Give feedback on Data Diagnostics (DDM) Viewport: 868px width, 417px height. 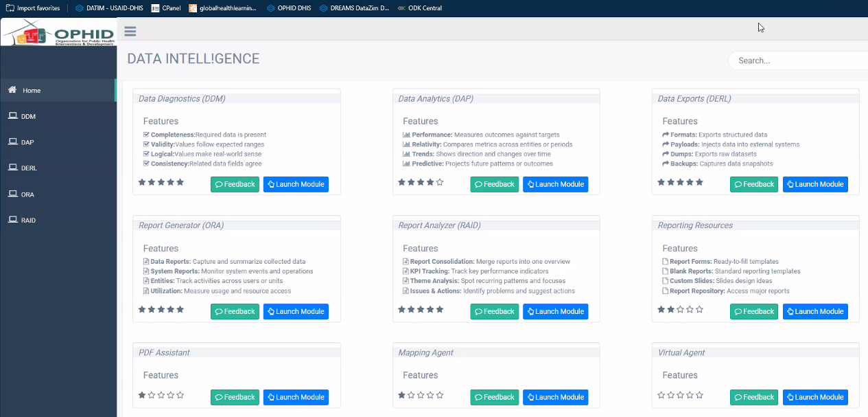click(235, 184)
